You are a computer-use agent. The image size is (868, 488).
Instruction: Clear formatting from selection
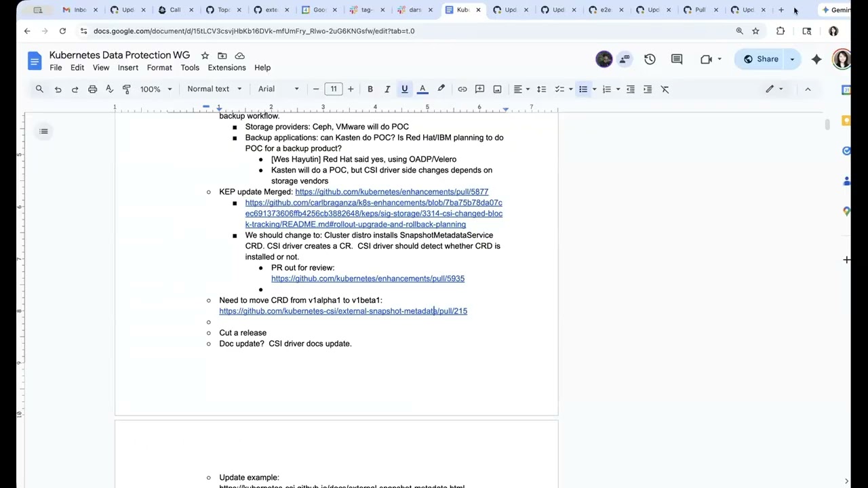(x=665, y=89)
